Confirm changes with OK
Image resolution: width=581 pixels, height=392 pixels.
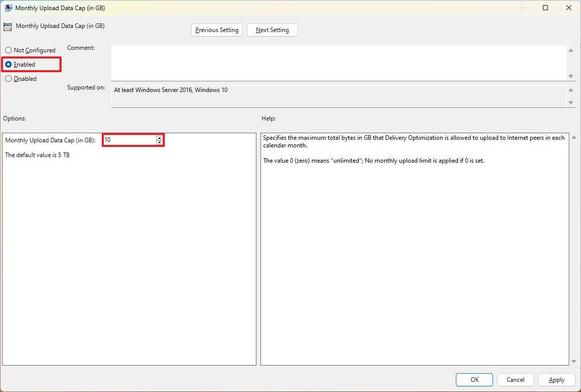474,379
